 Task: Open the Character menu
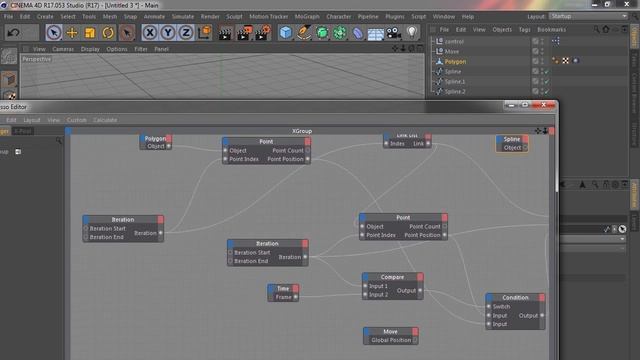[339, 17]
